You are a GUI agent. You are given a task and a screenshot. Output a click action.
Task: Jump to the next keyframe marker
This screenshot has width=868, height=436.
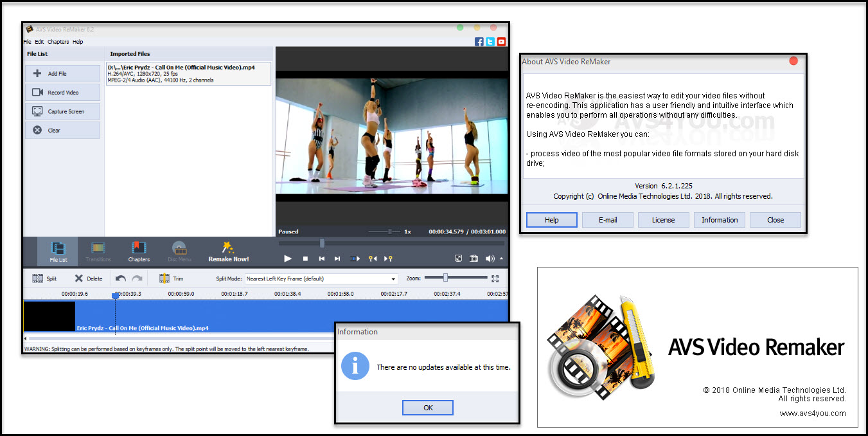tap(388, 259)
